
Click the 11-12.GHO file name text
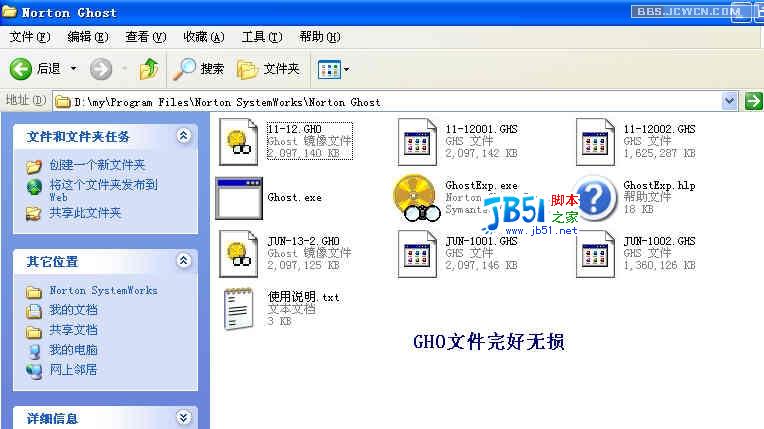coord(294,129)
